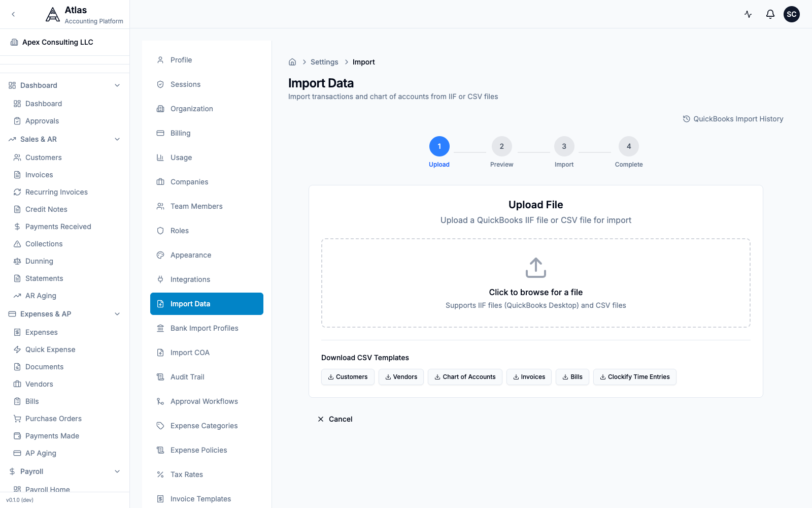812x508 pixels.
Task: Click step 1 Upload circle
Action: click(x=439, y=146)
